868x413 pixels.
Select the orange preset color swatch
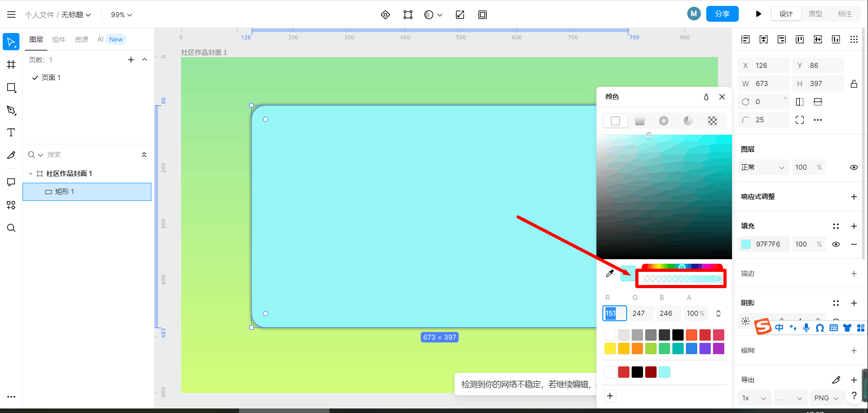click(638, 348)
